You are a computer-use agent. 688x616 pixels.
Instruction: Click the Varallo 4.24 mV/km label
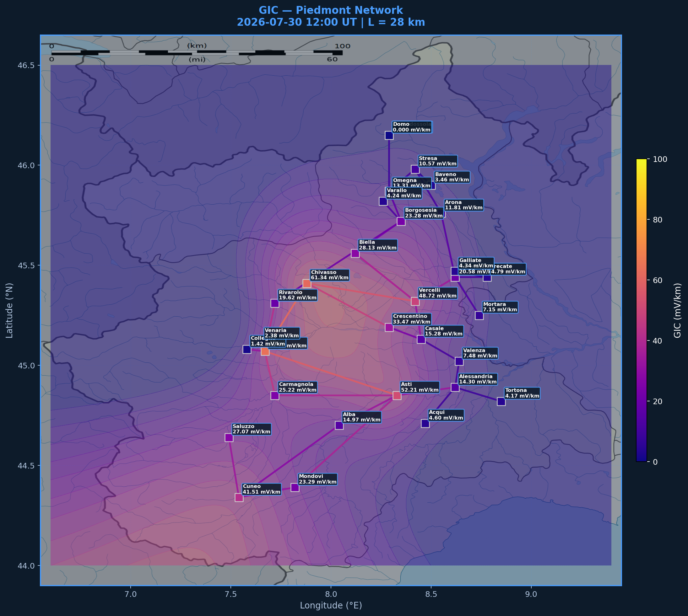(404, 193)
